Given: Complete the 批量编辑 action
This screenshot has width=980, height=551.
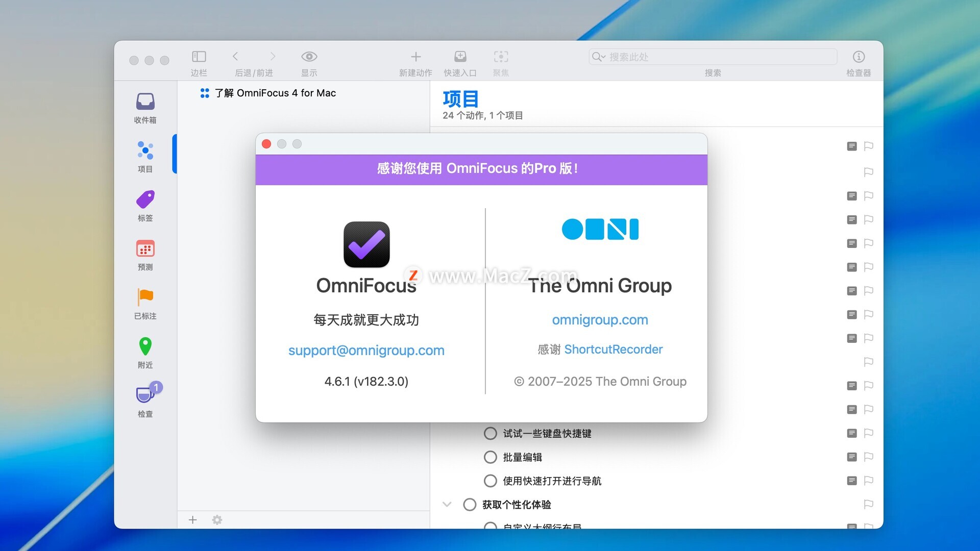Looking at the screenshot, I should [490, 457].
